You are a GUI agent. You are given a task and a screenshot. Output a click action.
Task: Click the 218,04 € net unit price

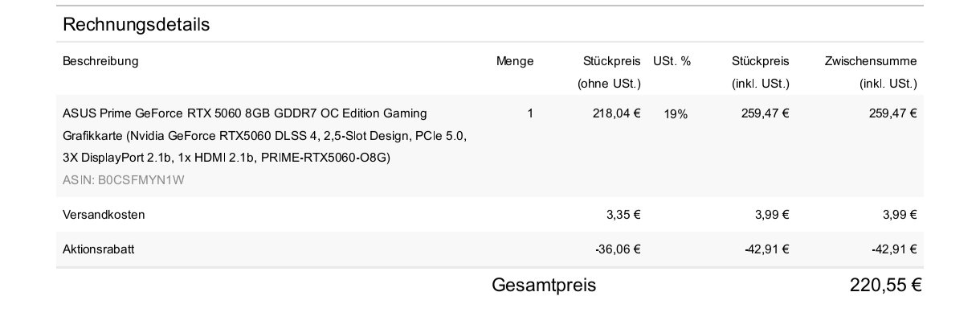[616, 113]
